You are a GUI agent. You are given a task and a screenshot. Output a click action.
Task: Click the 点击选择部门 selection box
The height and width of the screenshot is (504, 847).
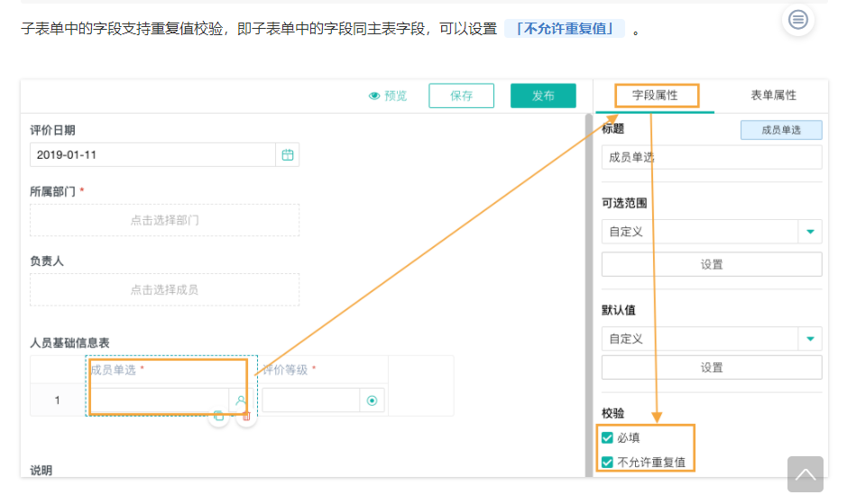click(x=164, y=220)
